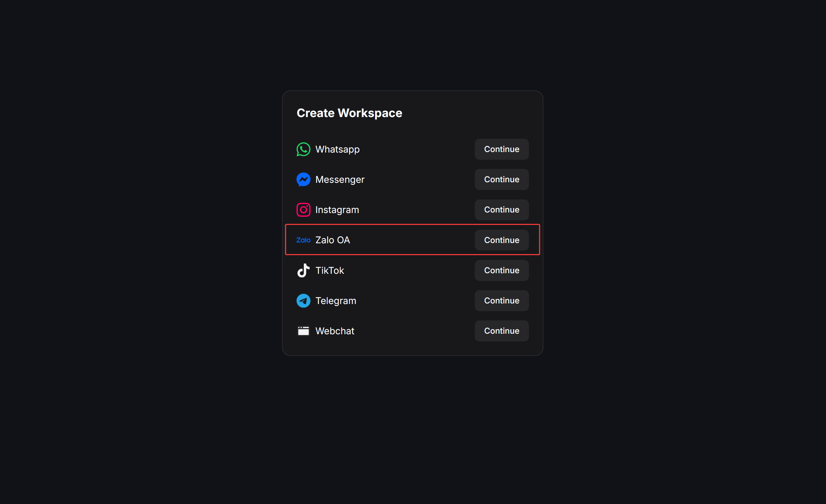
Task: Continue with Instagram workspace
Action: coord(501,210)
